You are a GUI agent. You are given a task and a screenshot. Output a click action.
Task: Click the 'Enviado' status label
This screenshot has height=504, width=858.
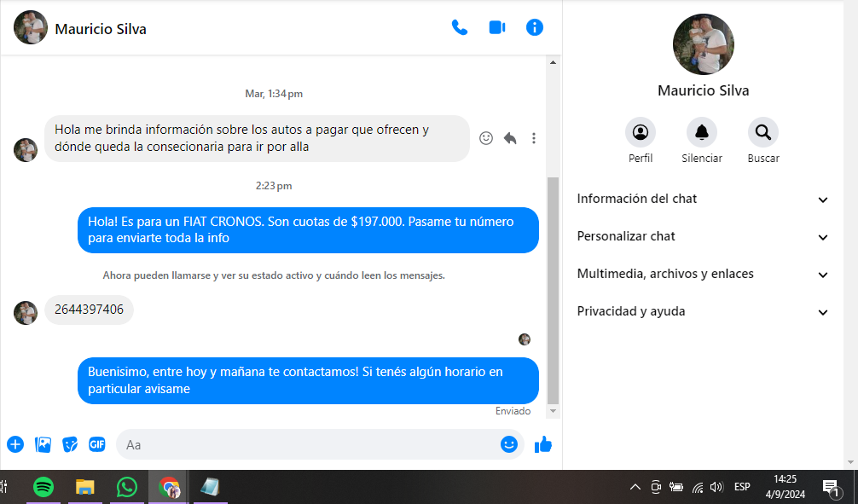[513, 411]
